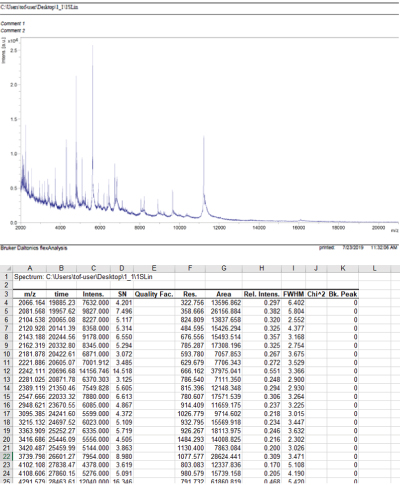
Task: Select SN cell 8.980
Action: click(122, 456)
